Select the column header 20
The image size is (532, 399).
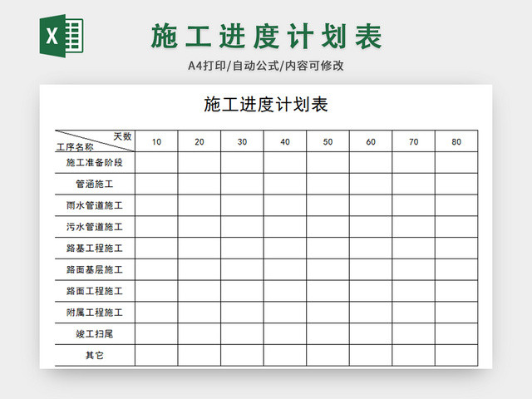(199, 142)
